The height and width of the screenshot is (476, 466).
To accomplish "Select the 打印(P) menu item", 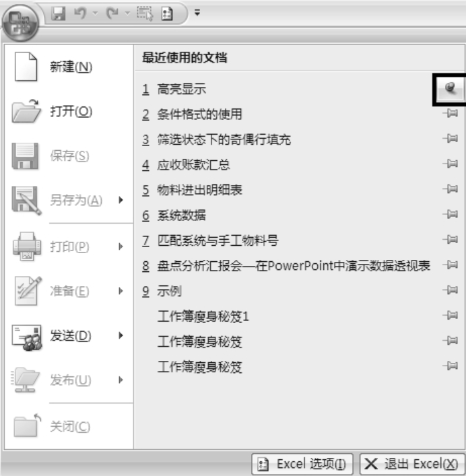I will [x=69, y=246].
